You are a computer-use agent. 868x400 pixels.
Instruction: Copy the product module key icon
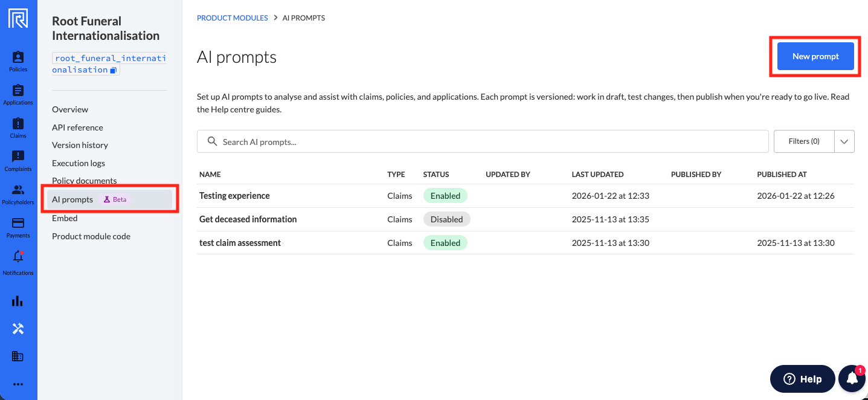coord(113,70)
